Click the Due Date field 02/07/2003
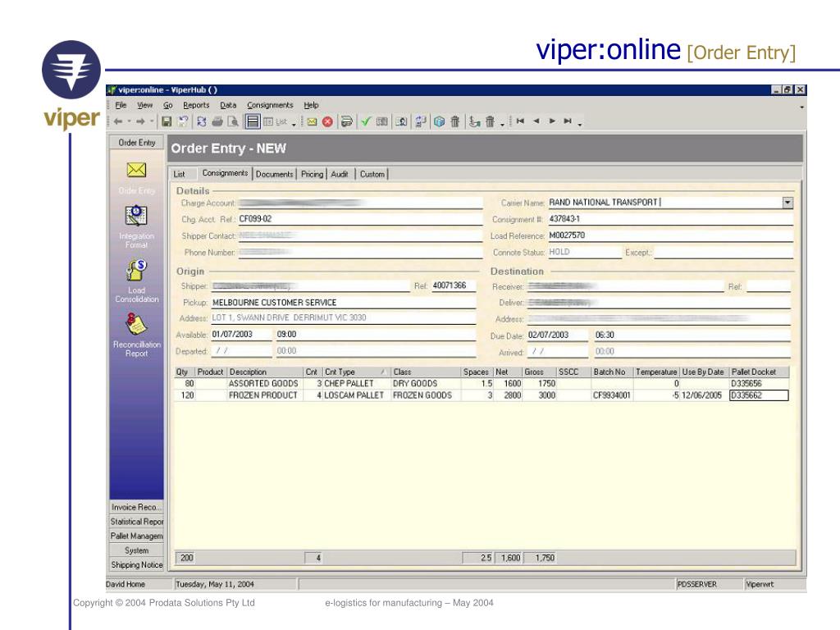Screen dimensions: 840x630 point(557,336)
